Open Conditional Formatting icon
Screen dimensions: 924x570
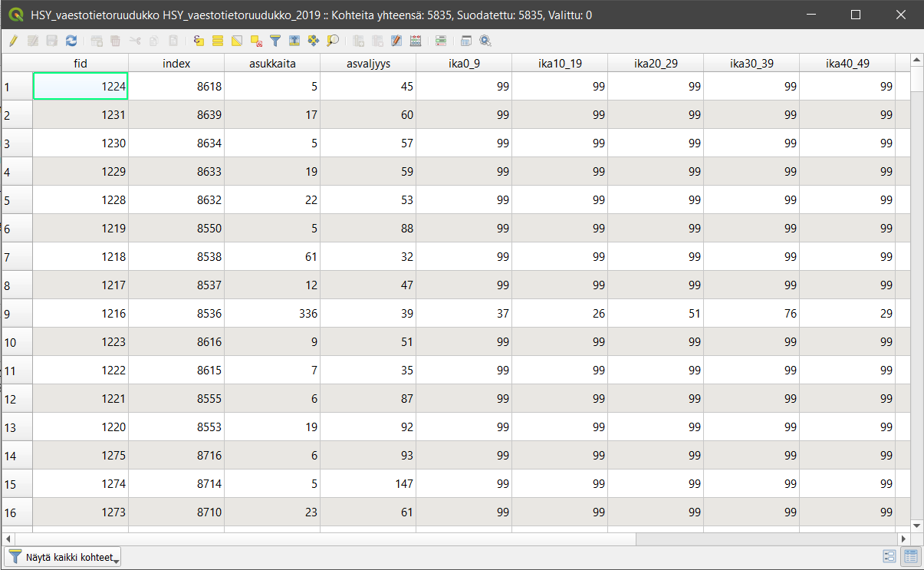[441, 41]
